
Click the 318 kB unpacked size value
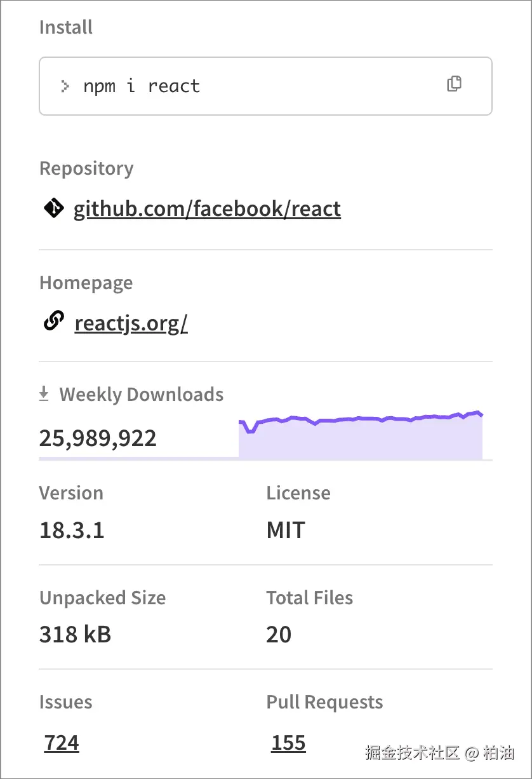point(75,634)
